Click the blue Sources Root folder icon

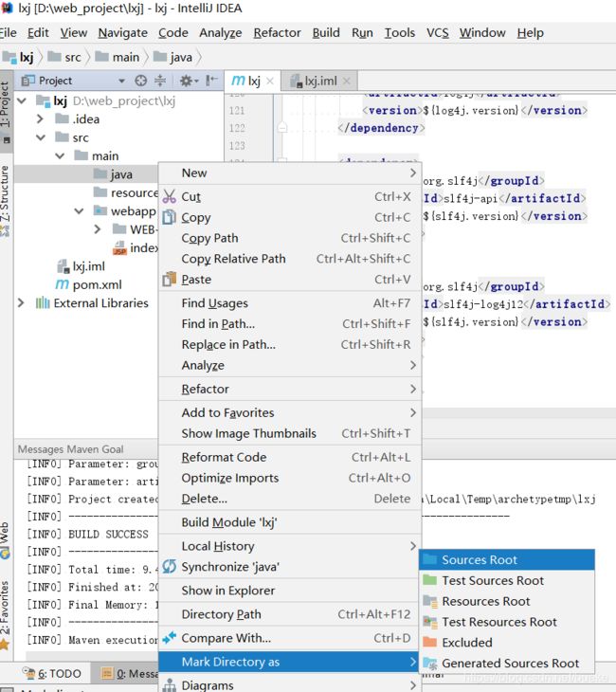pos(429,559)
